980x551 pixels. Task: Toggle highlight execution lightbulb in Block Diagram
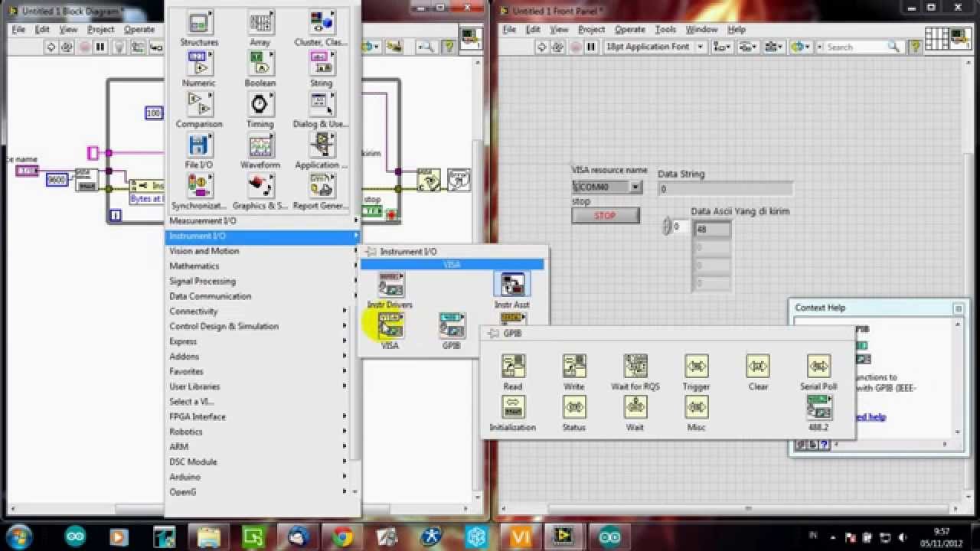pyautogui.click(x=119, y=47)
